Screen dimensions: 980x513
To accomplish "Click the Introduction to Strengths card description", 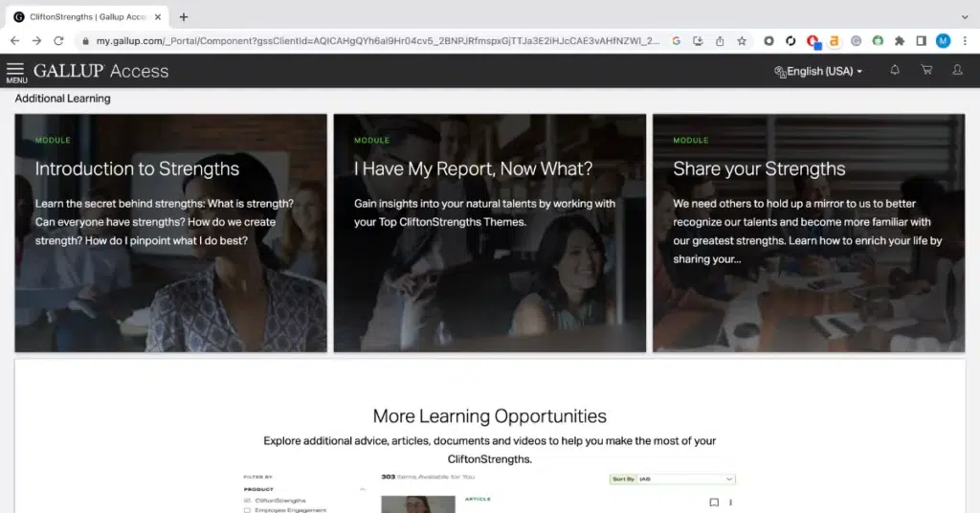I will pyautogui.click(x=165, y=222).
